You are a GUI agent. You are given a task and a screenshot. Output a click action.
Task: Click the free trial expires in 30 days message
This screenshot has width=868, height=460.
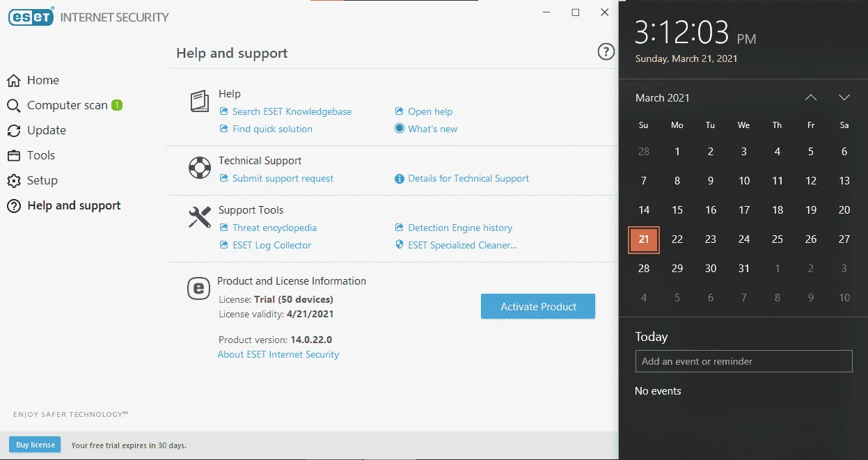[129, 445]
